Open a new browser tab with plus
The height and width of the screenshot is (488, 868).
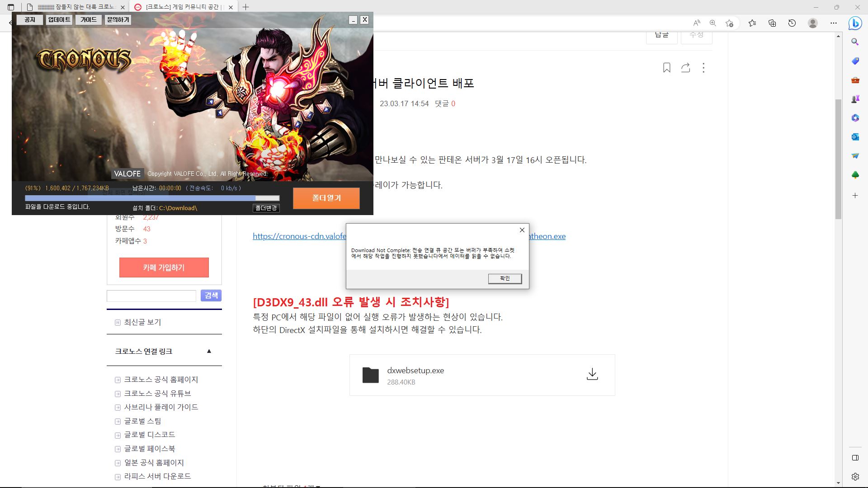click(245, 7)
